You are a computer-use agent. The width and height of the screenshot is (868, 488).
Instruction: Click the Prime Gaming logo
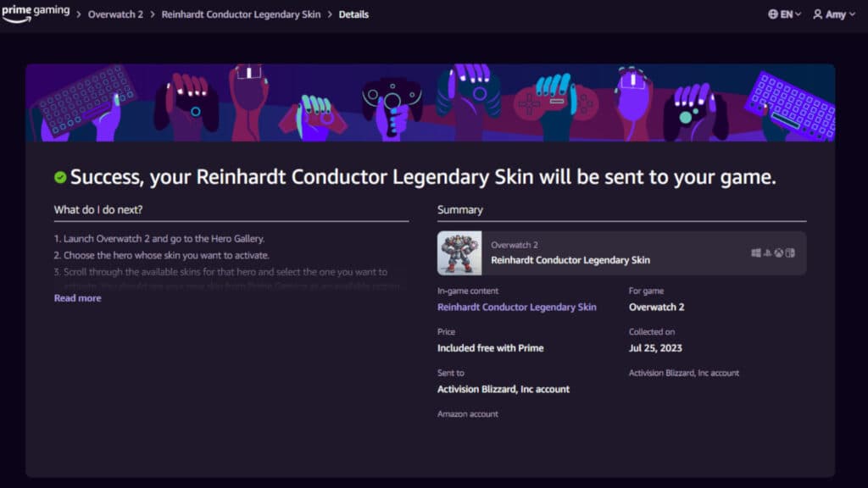coord(36,12)
